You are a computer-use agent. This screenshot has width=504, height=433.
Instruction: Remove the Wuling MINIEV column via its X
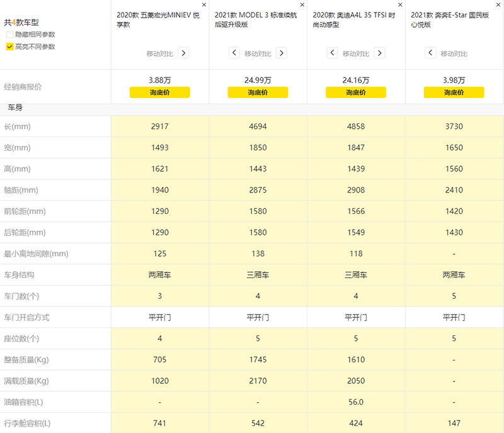pos(204,4)
